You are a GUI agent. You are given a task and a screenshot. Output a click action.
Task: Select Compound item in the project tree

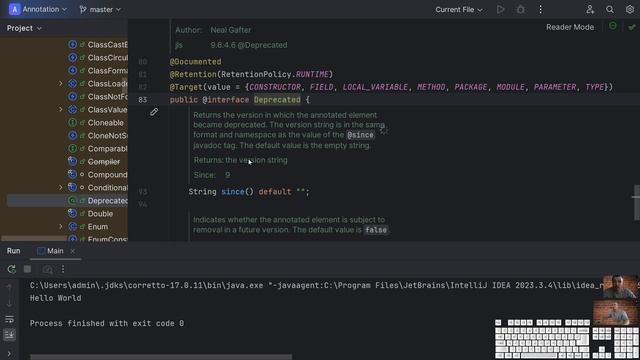[x=107, y=175]
